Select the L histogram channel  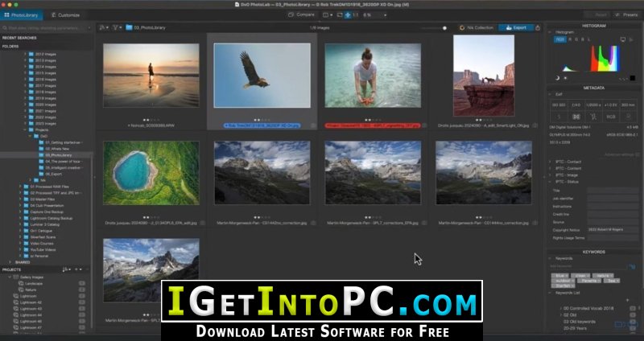coord(588,39)
